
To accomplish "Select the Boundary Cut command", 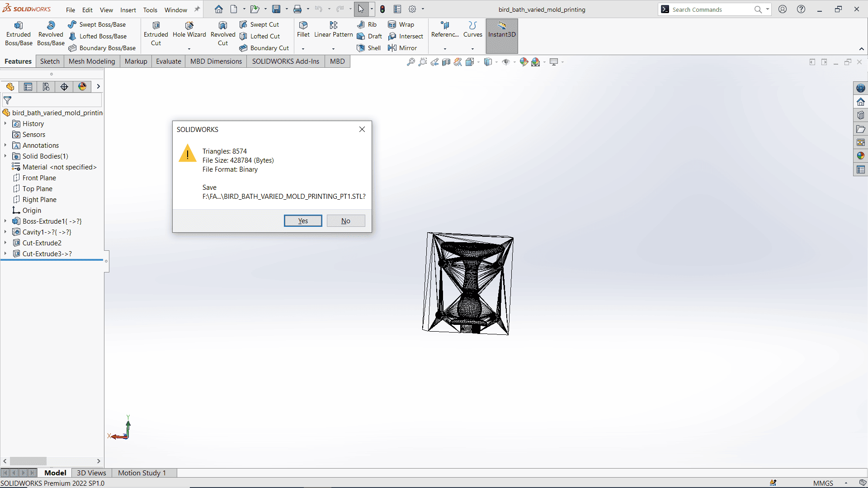I will point(264,48).
